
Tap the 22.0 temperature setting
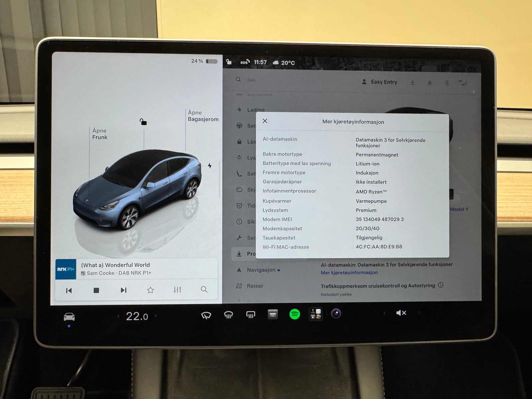[x=137, y=316]
